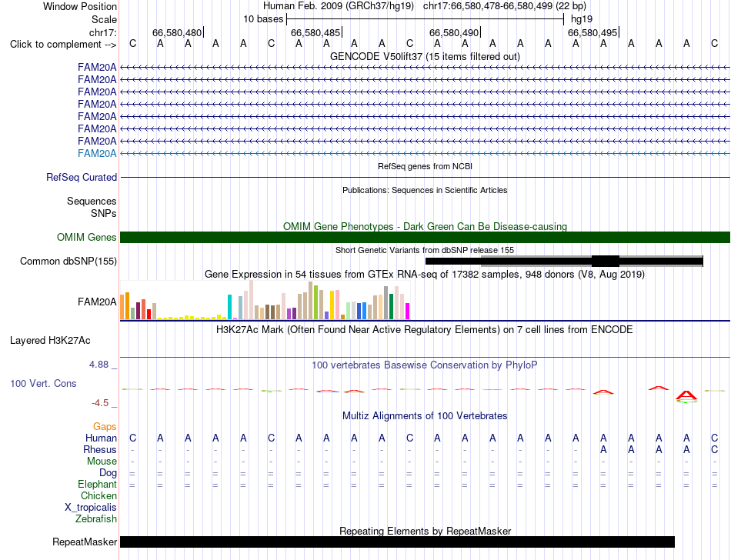Click the dark green OMIM gene bar

425,237
